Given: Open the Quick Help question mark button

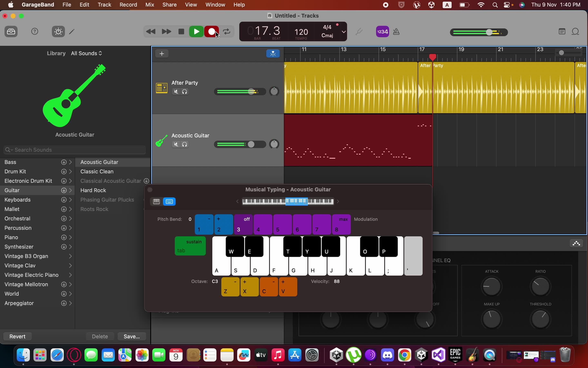Looking at the screenshot, I should click(35, 31).
